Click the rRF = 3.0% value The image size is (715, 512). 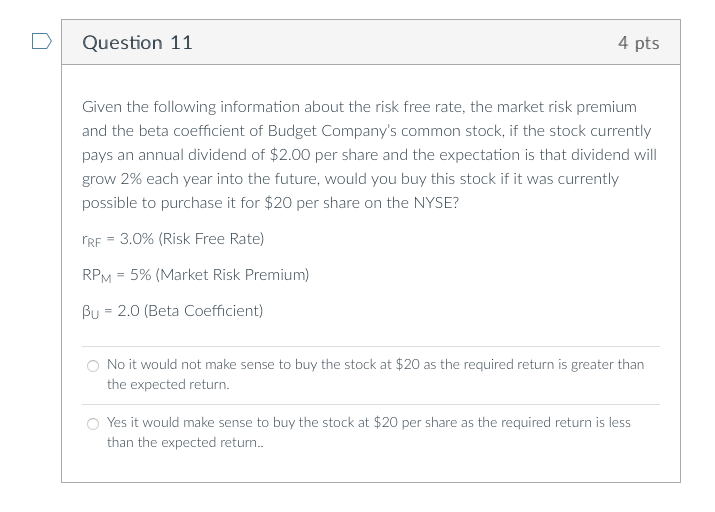(117, 239)
